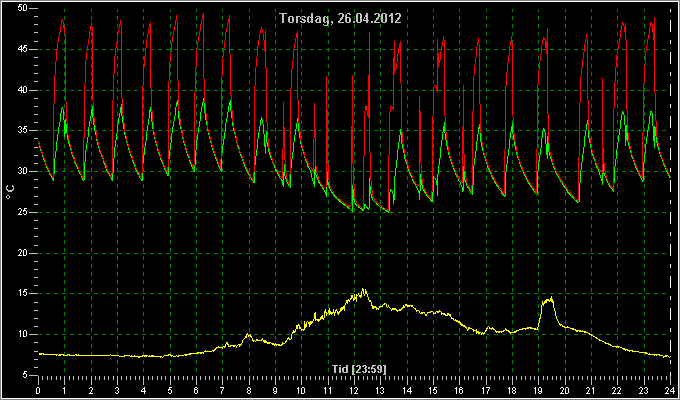The height and width of the screenshot is (400, 680).
Task: Select hour 19 tick on time axis
Action: pyautogui.click(x=539, y=390)
